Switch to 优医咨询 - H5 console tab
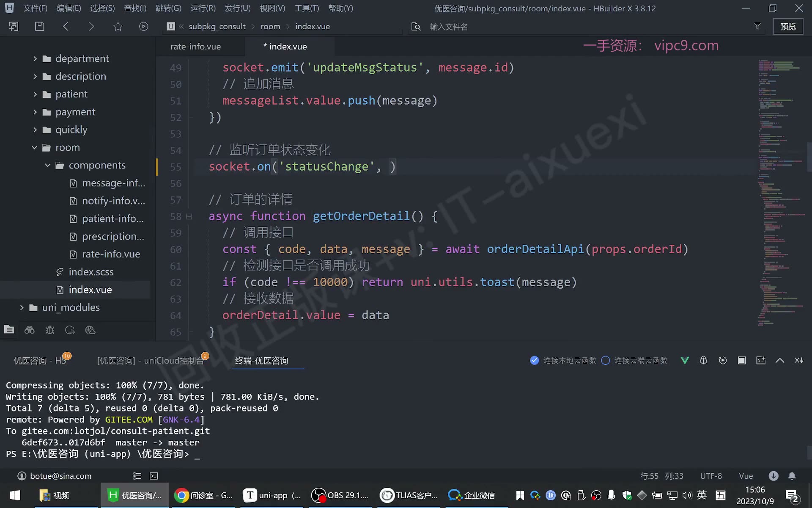812x508 pixels. point(41,360)
